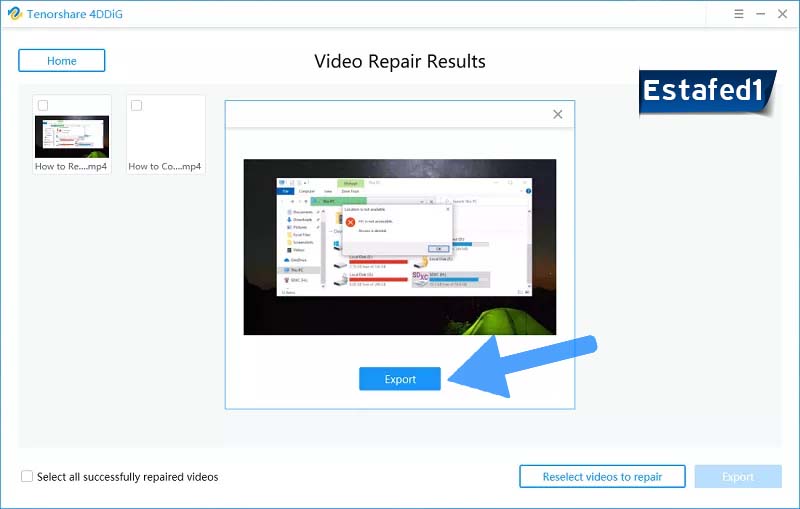The height and width of the screenshot is (509, 800).
Task: Tick the checkbox for How to Co....mp4
Action: 137,105
